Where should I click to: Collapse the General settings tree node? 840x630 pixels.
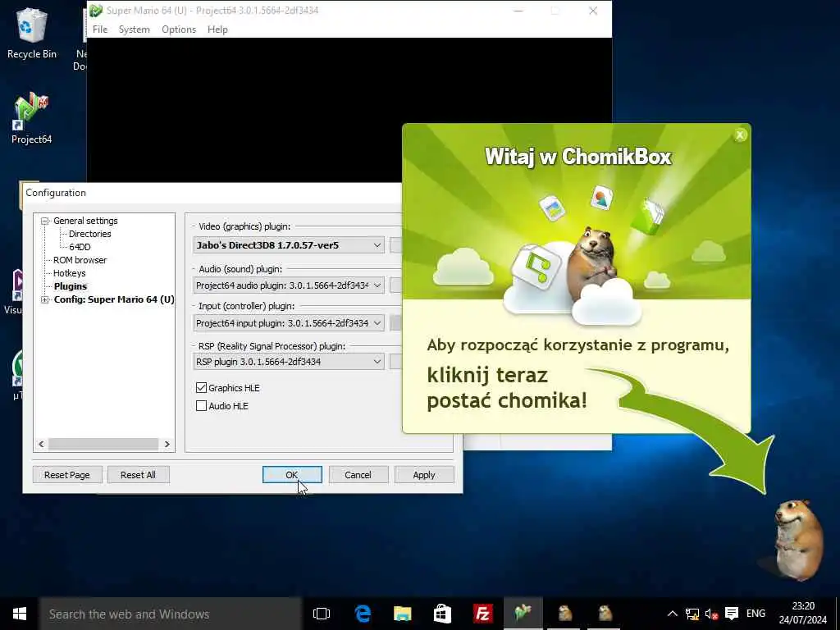(x=45, y=221)
